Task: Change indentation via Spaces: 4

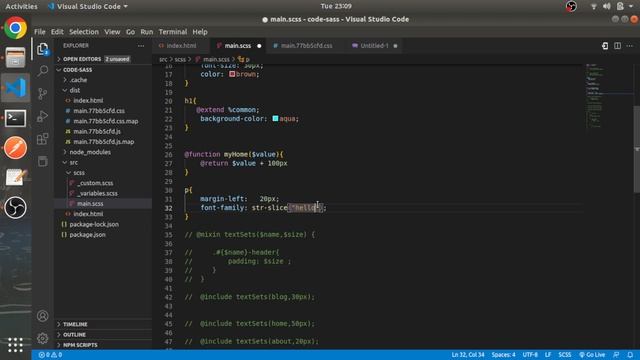Action: (x=503, y=355)
